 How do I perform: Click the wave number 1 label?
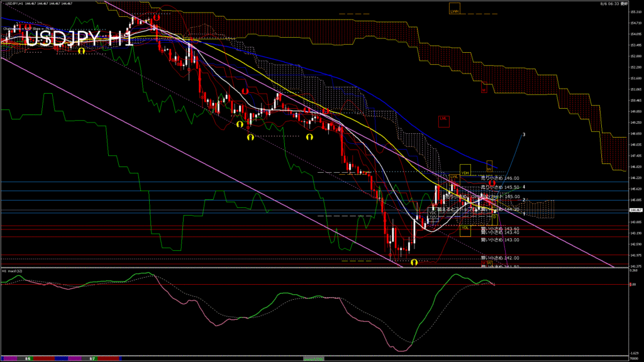pyautogui.click(x=524, y=214)
